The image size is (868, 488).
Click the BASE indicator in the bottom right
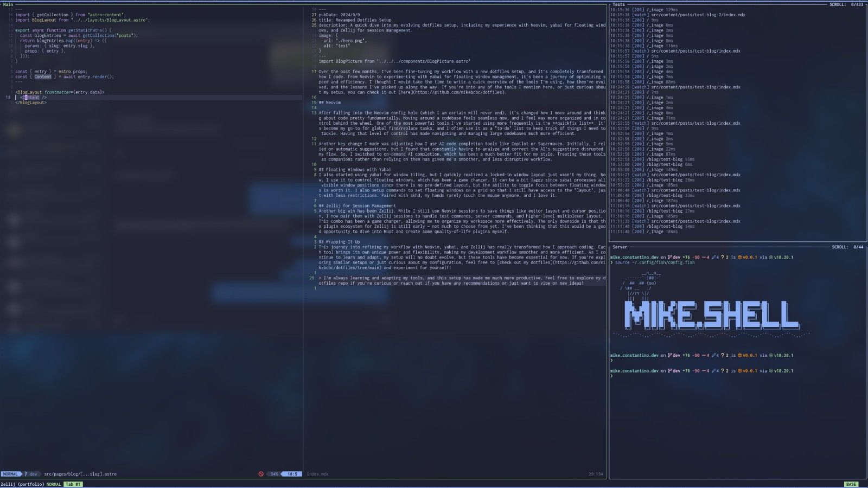pos(851,484)
